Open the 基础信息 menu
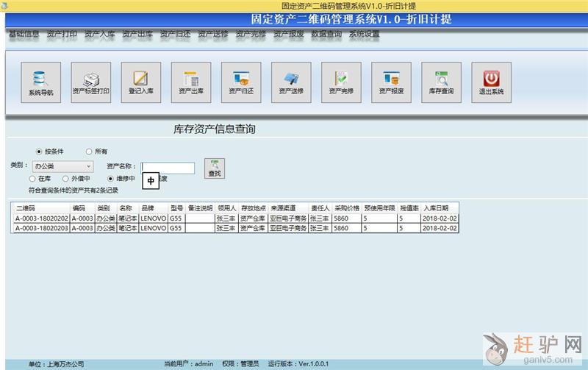Viewport: 588px width, 370px height. (x=24, y=34)
